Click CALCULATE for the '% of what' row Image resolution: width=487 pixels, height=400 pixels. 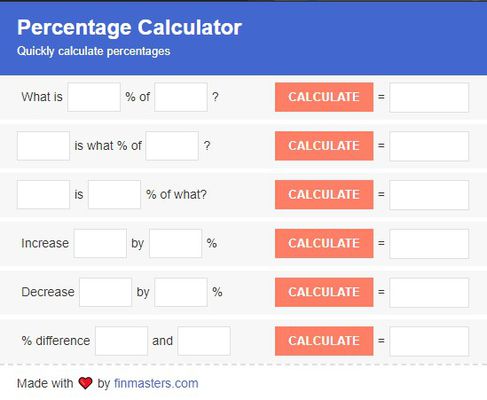click(x=324, y=195)
